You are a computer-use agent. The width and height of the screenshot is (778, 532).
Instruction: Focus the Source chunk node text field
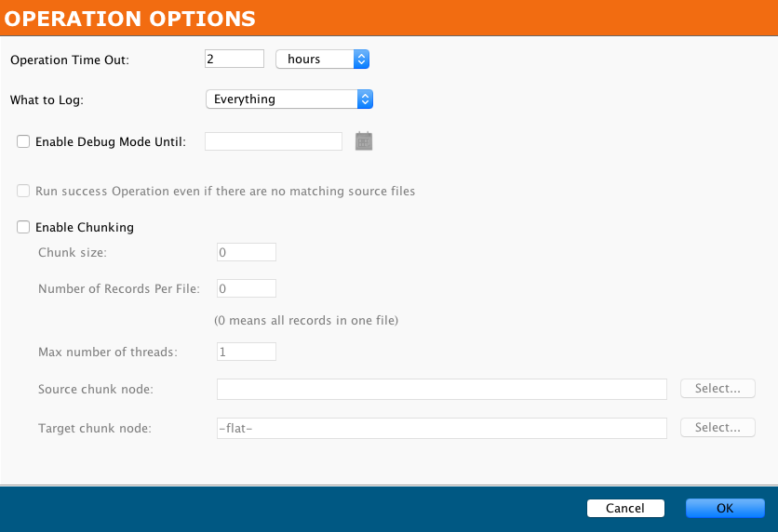point(441,389)
